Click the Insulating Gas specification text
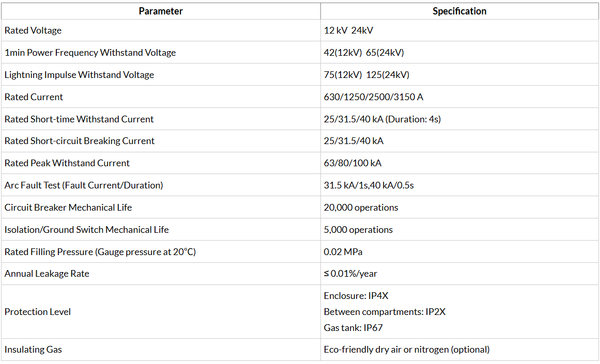 click(407, 350)
